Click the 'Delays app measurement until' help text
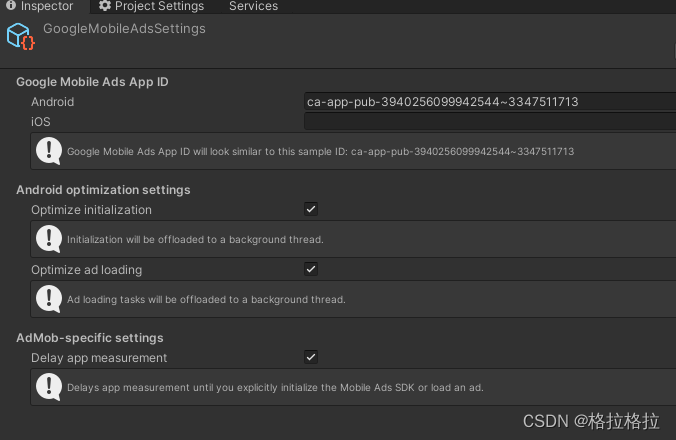The height and width of the screenshot is (440, 676). point(275,387)
